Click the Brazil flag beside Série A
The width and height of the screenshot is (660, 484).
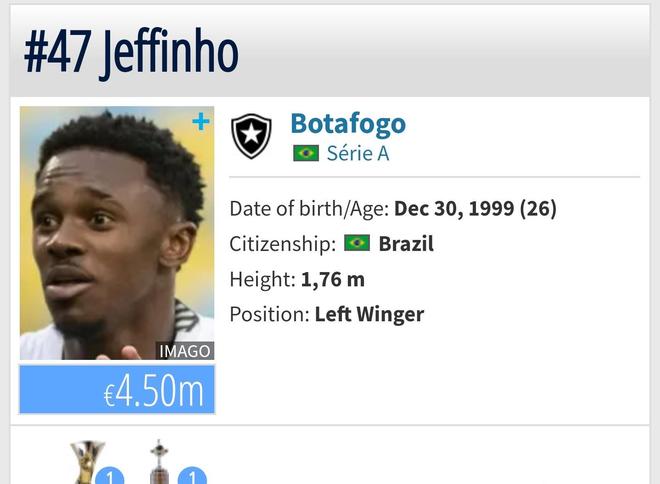click(x=306, y=153)
